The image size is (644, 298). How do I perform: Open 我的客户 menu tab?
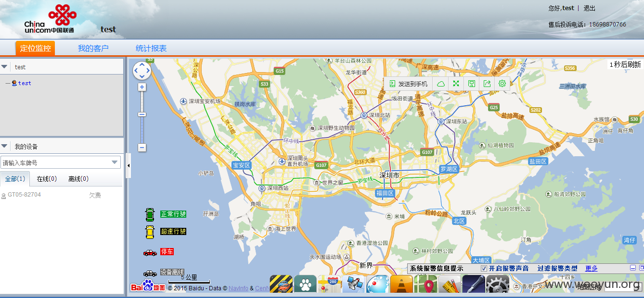(x=93, y=48)
